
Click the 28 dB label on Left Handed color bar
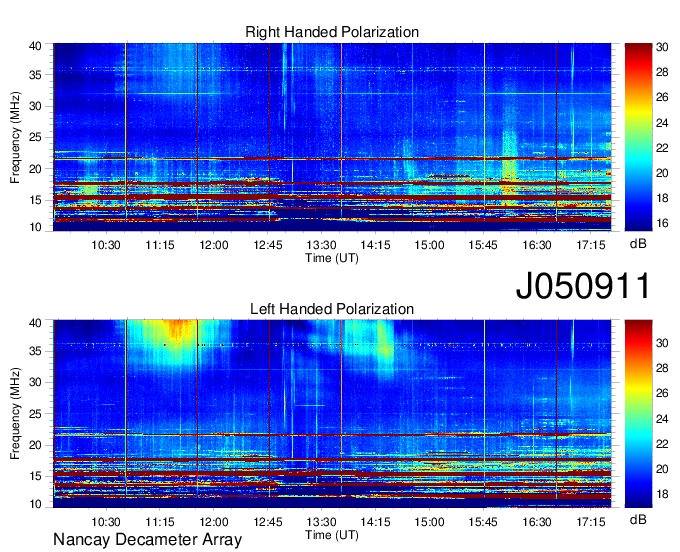coord(662,368)
